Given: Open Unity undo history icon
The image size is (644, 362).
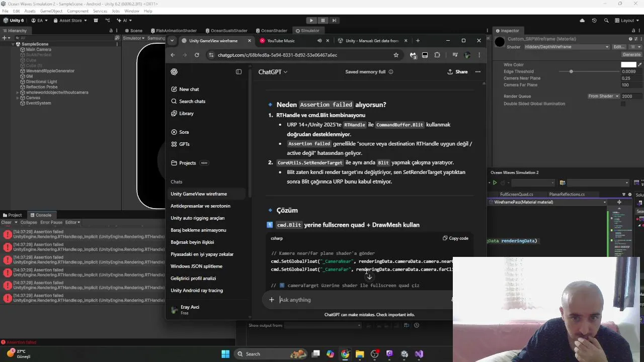Looking at the screenshot, I should 594,21.
